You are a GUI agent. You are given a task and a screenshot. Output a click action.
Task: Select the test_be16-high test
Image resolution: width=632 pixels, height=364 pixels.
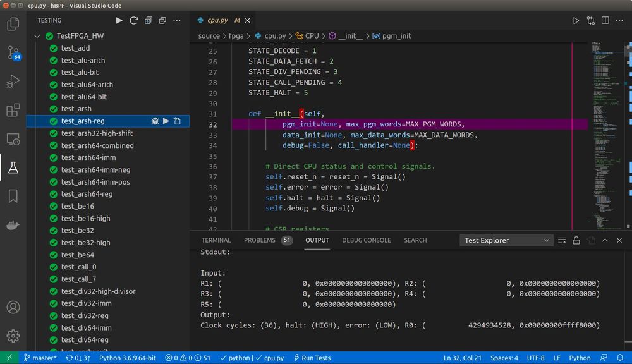[85, 218]
